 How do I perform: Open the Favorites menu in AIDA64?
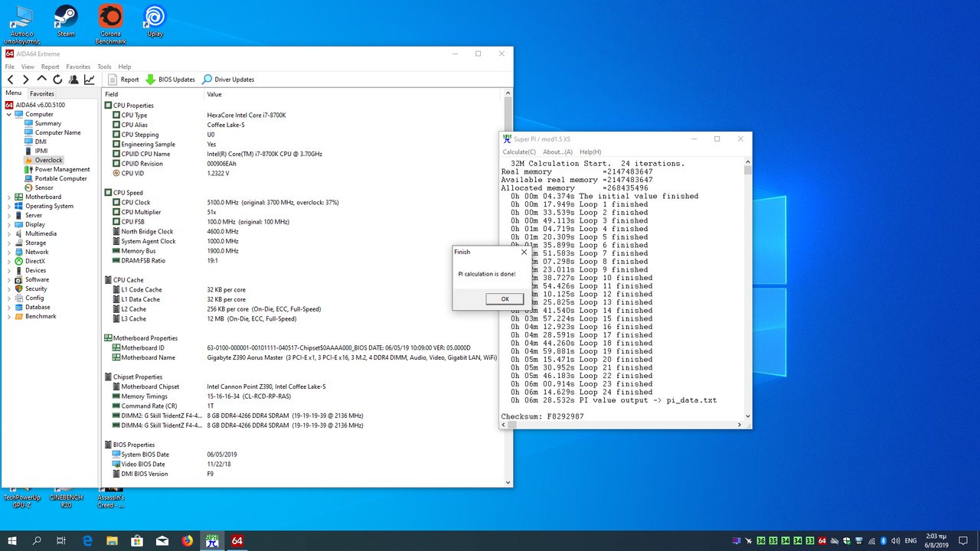[x=78, y=67]
